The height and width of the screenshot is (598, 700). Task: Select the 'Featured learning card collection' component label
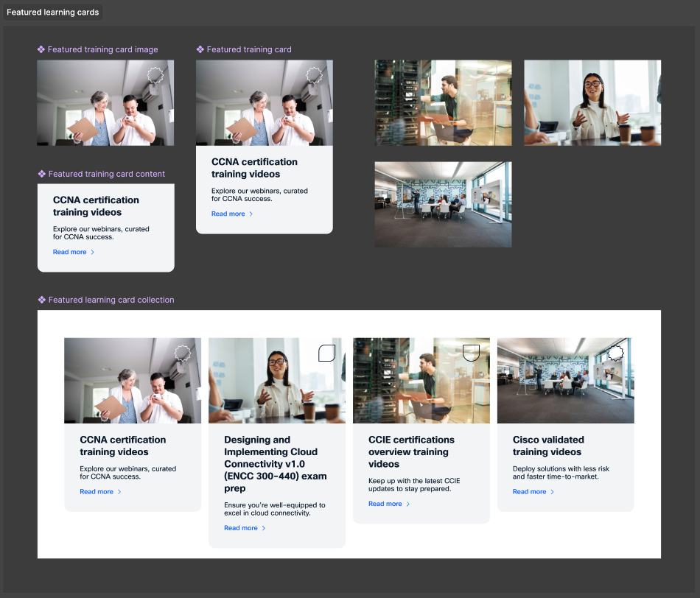[x=111, y=300]
